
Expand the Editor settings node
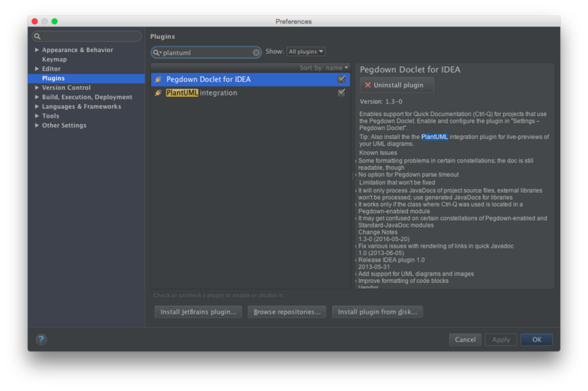pos(37,68)
